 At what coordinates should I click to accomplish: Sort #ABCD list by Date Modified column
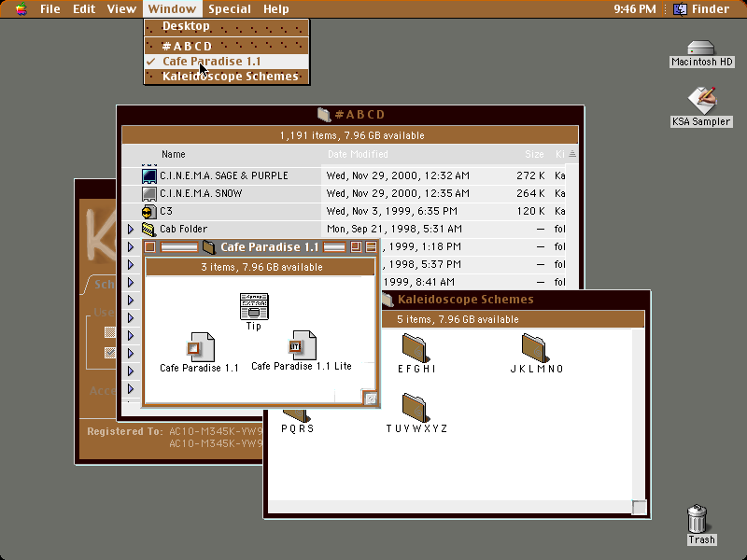coord(358,154)
